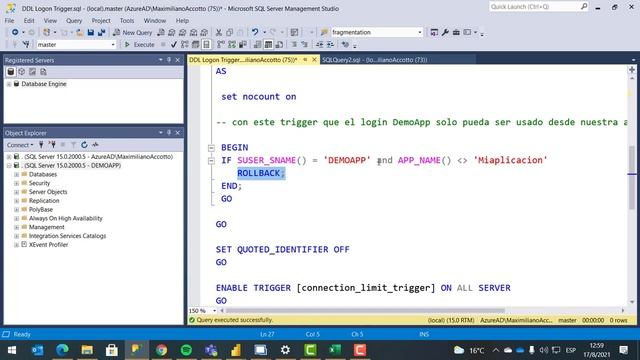Open the Window menu
Viewport: 640px width, 360px height.
pyautogui.click(x=155, y=20)
